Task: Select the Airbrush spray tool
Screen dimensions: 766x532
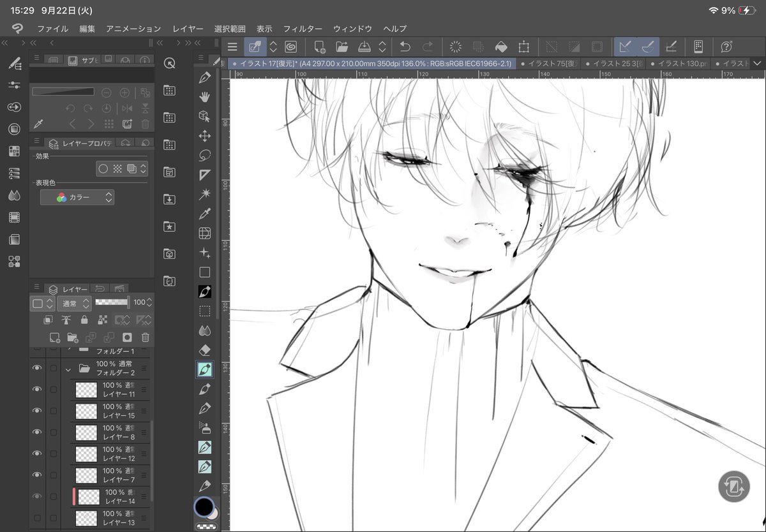Action: 205,427
